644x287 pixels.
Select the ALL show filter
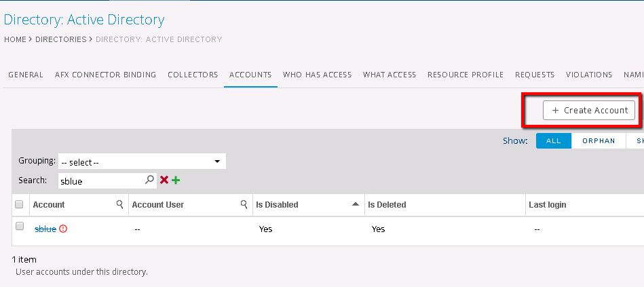554,141
